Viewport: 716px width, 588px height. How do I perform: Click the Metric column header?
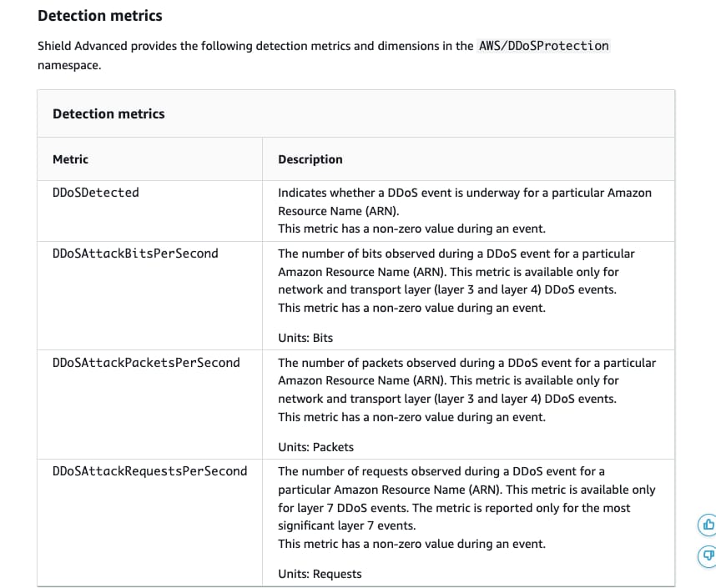(70, 159)
